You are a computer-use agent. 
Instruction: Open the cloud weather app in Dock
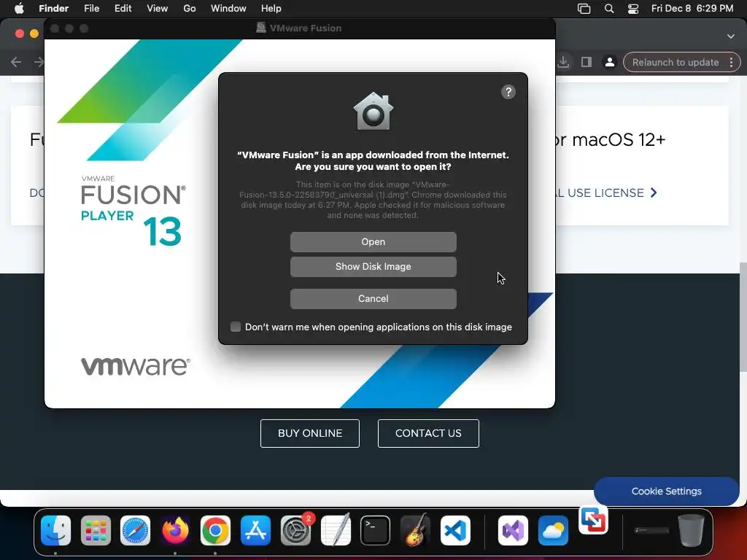pos(553,531)
